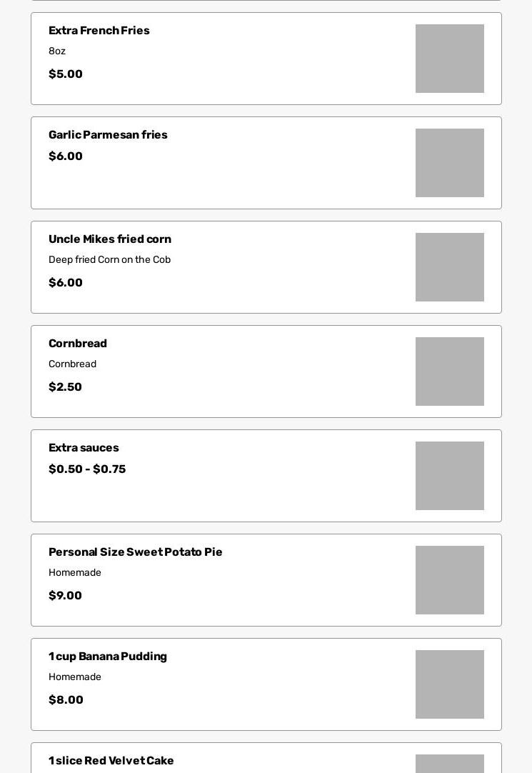Click the 8oz description under French Fries
This screenshot has width=532, height=773.
pos(57,51)
